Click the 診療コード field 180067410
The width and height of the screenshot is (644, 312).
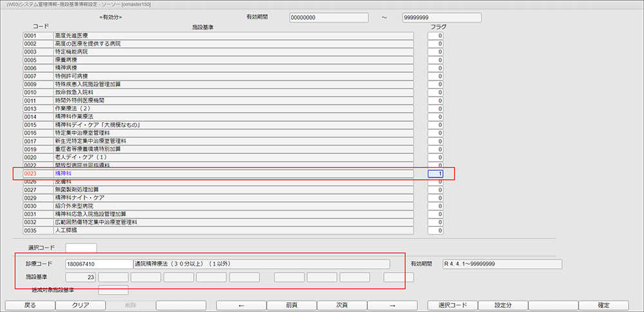click(98, 264)
